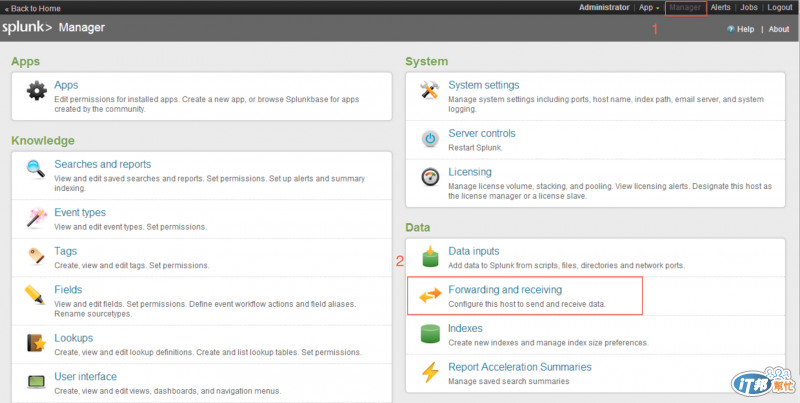Image resolution: width=800 pixels, height=403 pixels.
Task: Click 'Manage saved search summaries' text
Action: pos(509,382)
